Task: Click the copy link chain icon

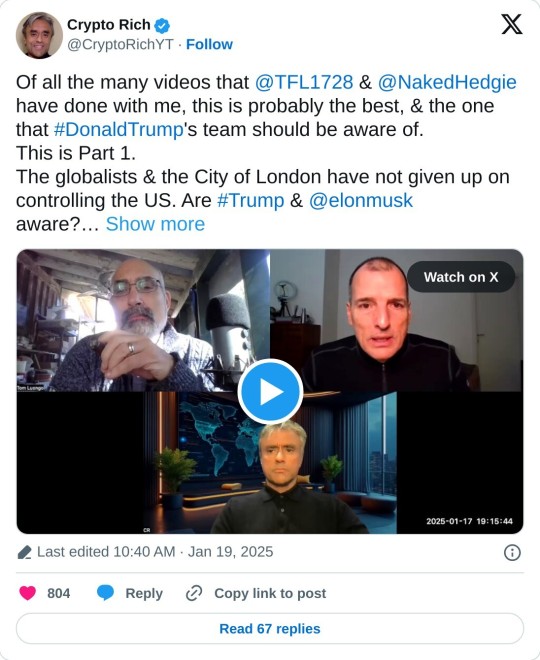Action: 194,593
